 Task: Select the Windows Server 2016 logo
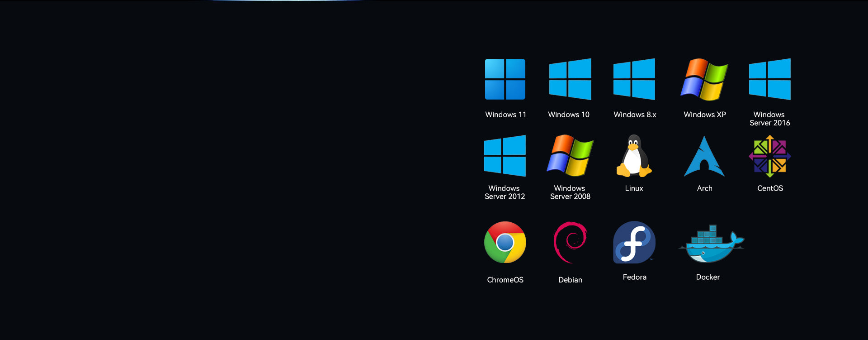point(769,79)
